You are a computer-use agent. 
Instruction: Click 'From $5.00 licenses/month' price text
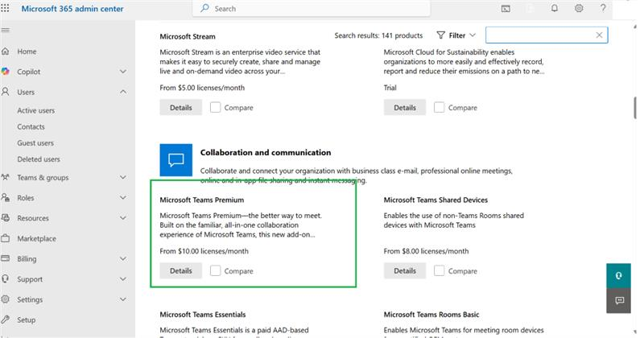coord(202,88)
